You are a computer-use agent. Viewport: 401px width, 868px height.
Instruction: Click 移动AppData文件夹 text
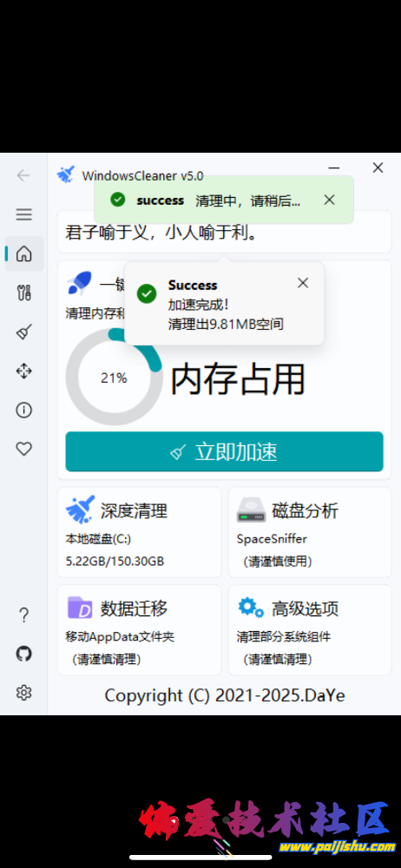click(x=120, y=636)
